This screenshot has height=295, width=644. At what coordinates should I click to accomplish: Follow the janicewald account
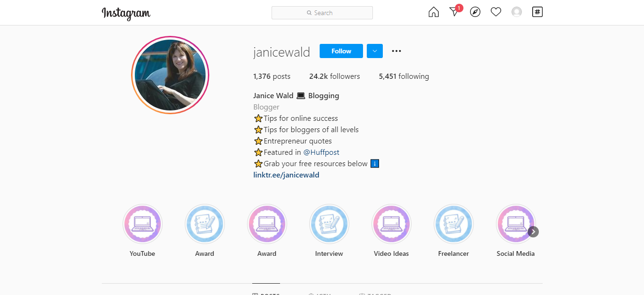341,51
